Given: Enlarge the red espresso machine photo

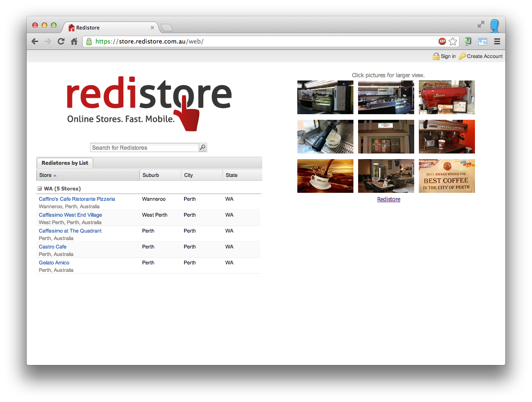Looking at the screenshot, I should coord(447,97).
